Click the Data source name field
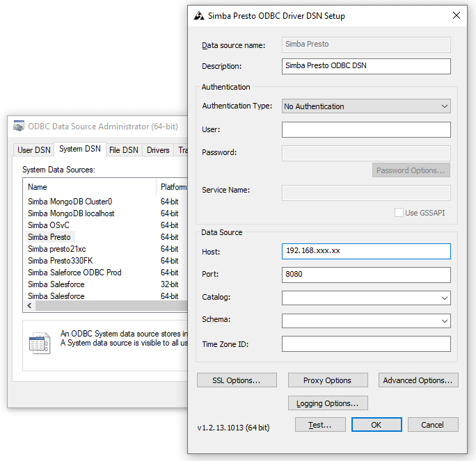The height and width of the screenshot is (461, 476). 366,45
